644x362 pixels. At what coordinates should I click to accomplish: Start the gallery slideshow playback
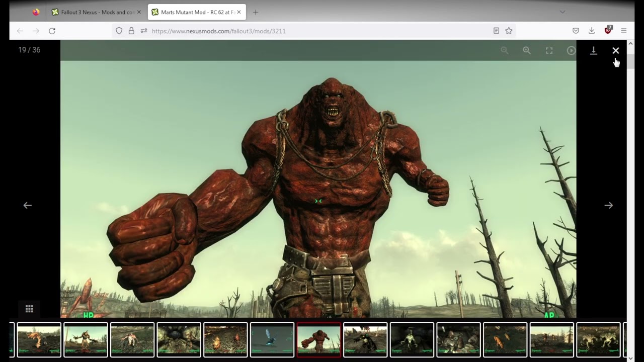point(571,50)
